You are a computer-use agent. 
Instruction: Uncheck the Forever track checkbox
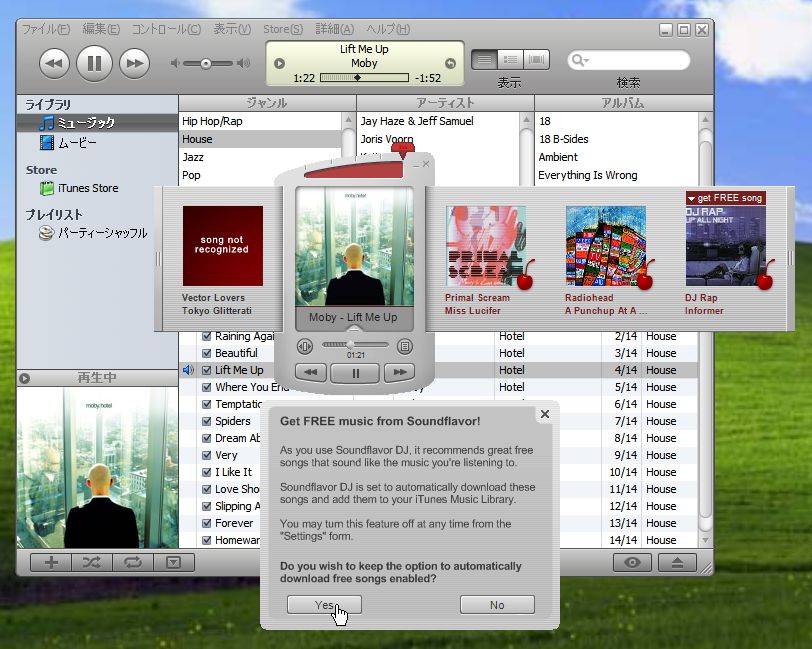click(x=207, y=523)
